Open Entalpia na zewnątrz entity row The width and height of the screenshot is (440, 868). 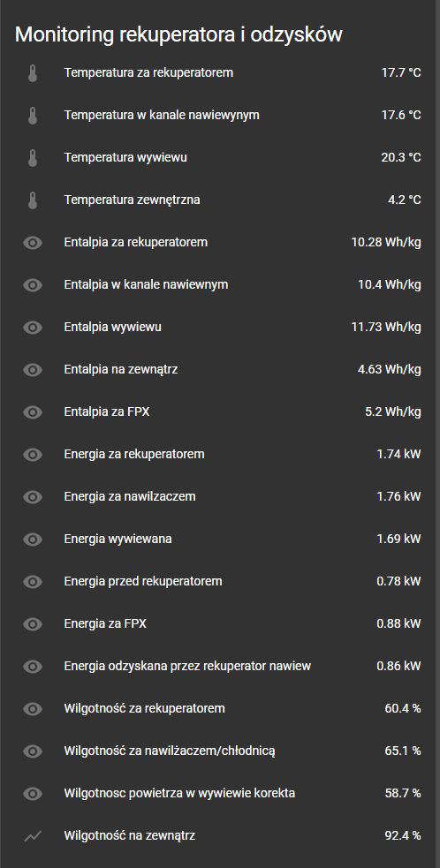point(220,369)
